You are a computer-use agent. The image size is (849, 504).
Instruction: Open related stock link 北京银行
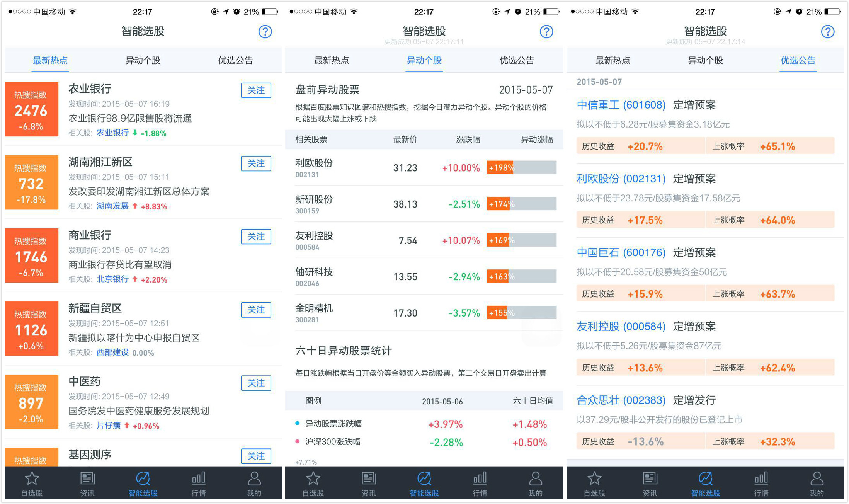point(112,279)
